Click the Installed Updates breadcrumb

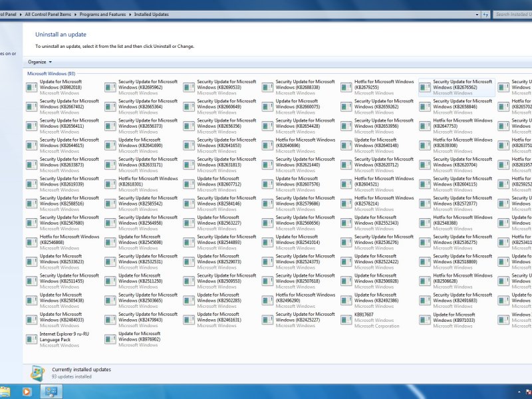tap(152, 15)
